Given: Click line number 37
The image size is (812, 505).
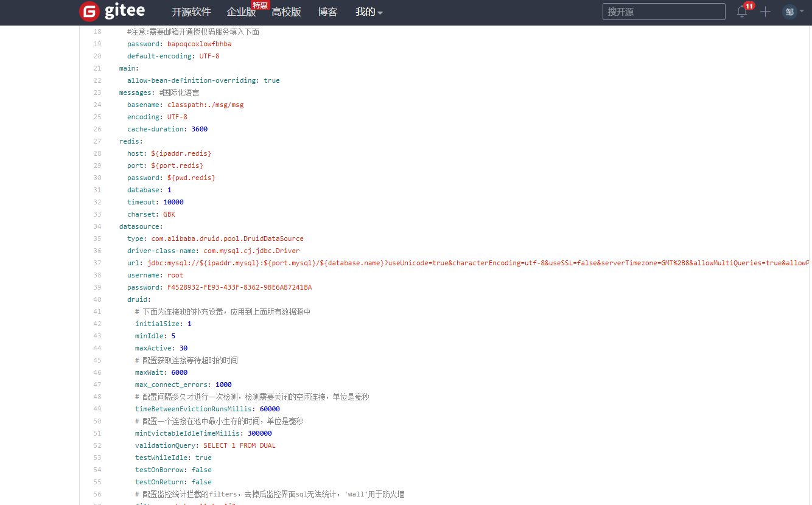Looking at the screenshot, I should (x=97, y=263).
